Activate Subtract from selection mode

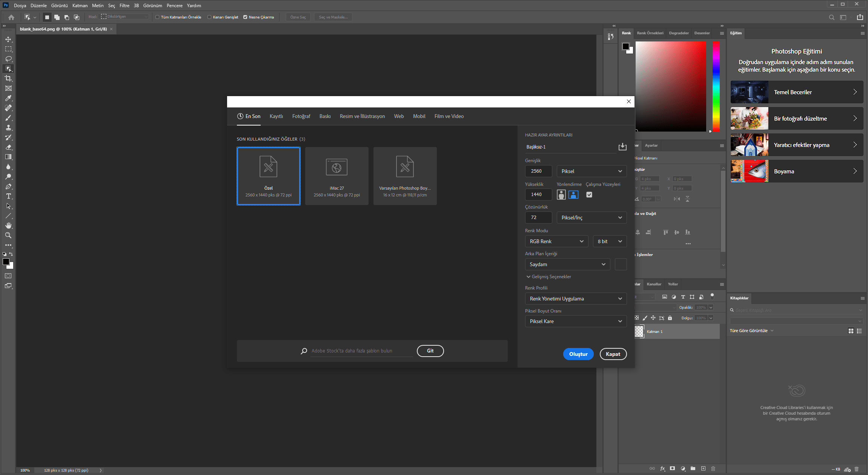click(67, 17)
